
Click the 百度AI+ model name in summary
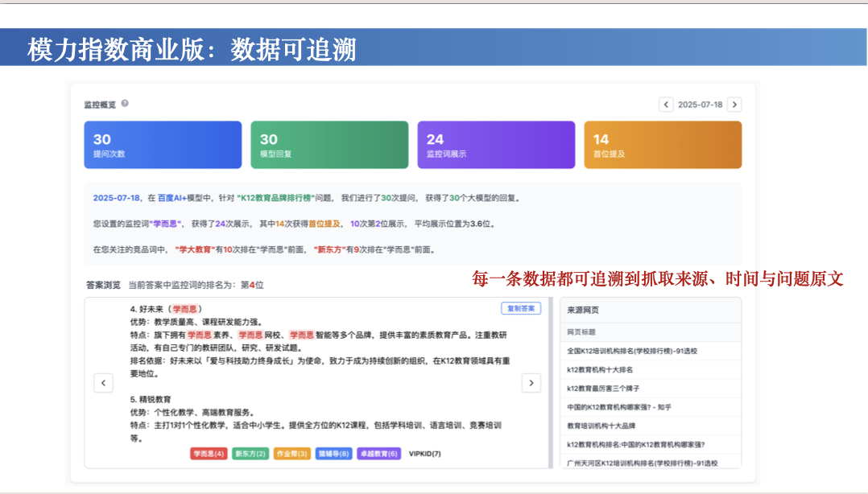pyautogui.click(x=172, y=198)
